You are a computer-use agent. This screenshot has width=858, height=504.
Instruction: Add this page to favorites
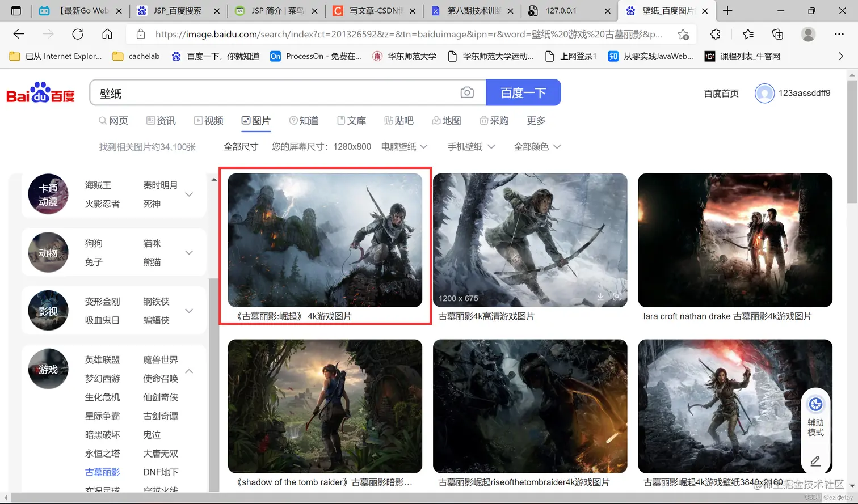(x=684, y=35)
